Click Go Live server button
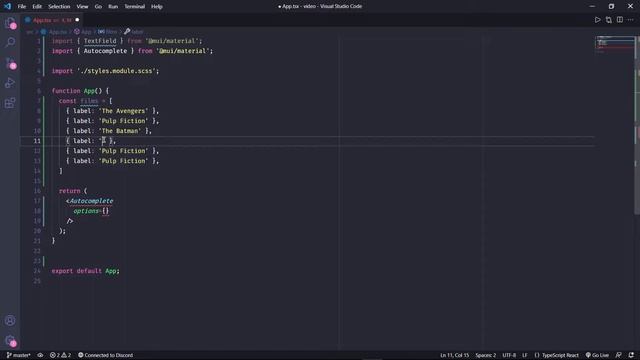This screenshot has width=640, height=360. pyautogui.click(x=597, y=355)
